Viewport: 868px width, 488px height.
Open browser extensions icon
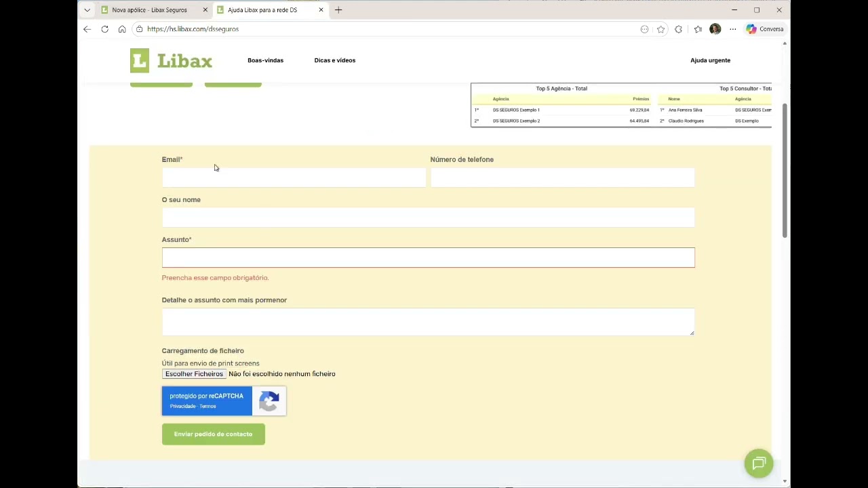678,29
